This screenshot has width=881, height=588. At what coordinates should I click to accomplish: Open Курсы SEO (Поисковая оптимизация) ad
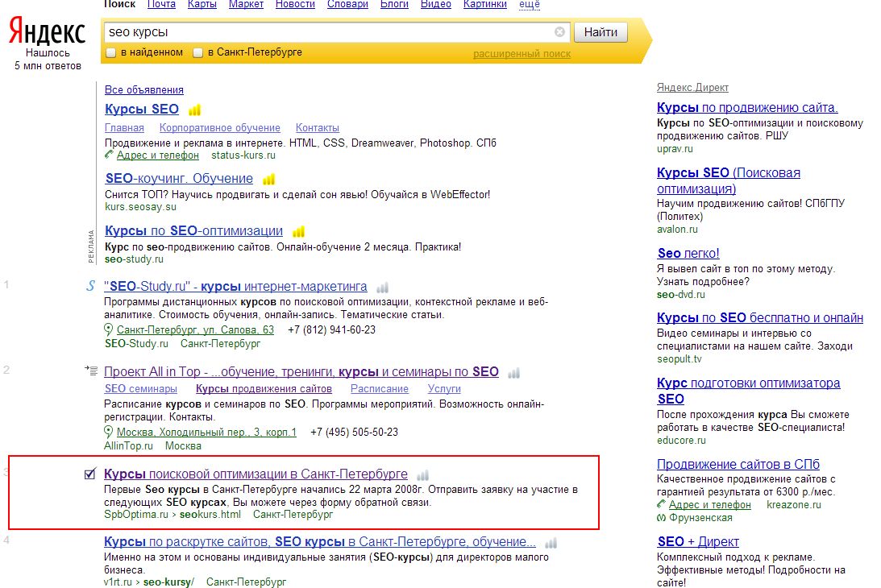click(728, 180)
